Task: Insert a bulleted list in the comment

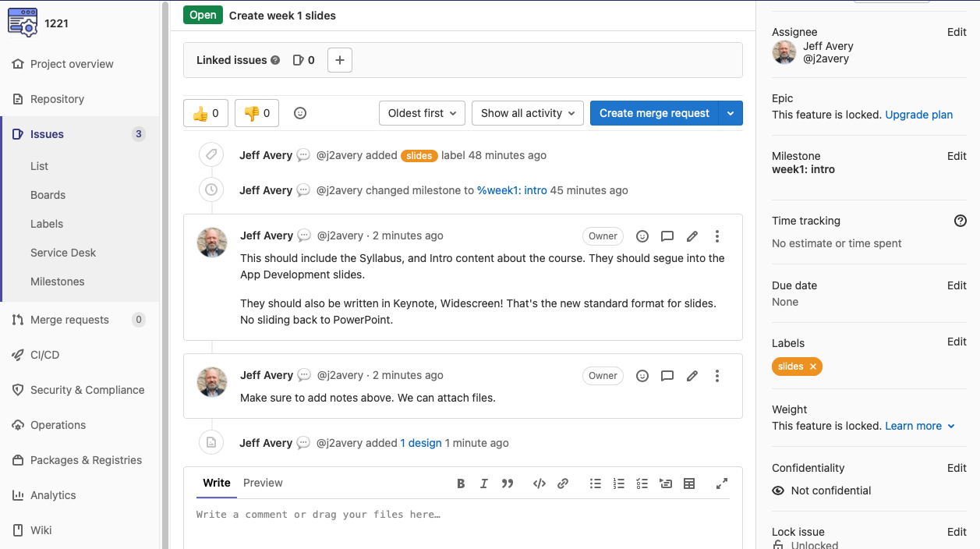Action: click(x=595, y=483)
